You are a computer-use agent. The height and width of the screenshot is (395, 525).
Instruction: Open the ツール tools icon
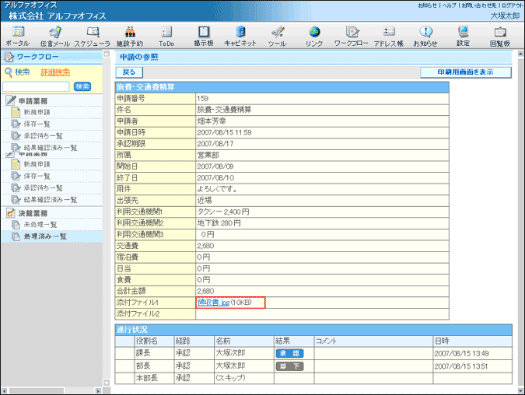[277, 32]
